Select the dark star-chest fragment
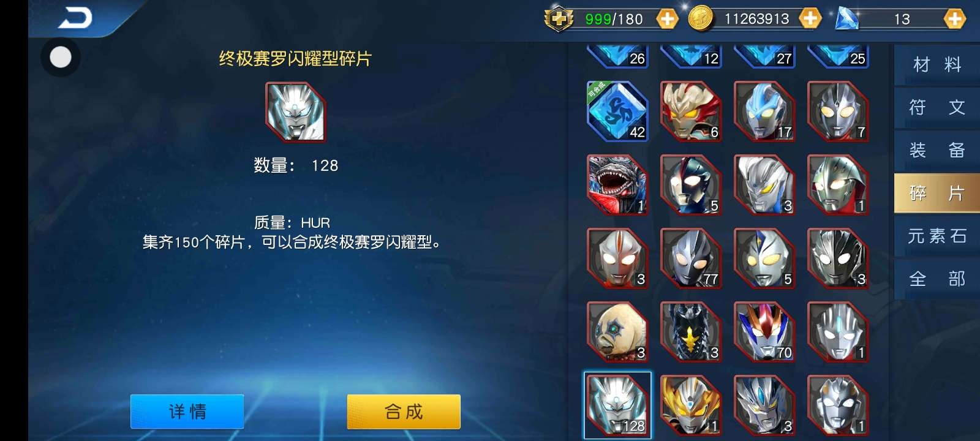 point(691,332)
